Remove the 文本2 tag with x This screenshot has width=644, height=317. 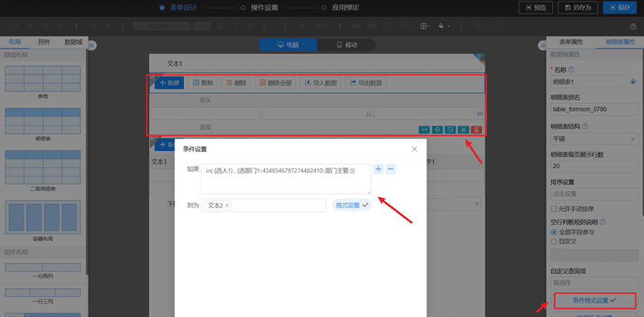(x=227, y=205)
